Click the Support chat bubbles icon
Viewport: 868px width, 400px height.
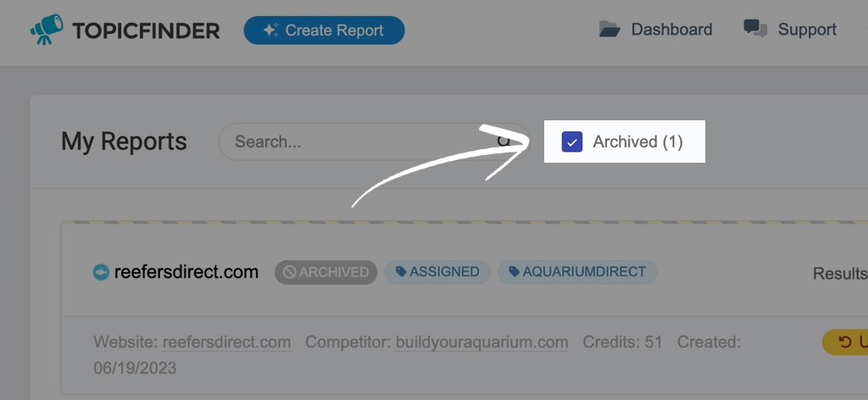point(755,29)
